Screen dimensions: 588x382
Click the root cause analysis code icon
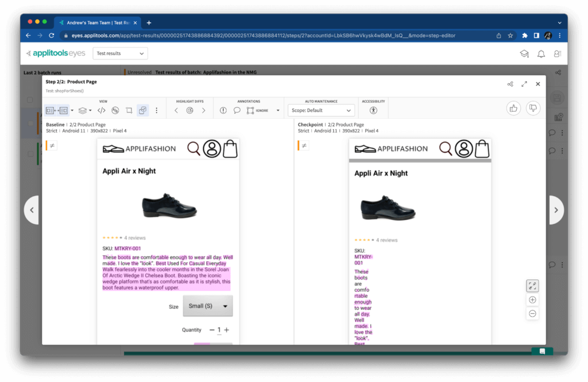click(x=101, y=110)
